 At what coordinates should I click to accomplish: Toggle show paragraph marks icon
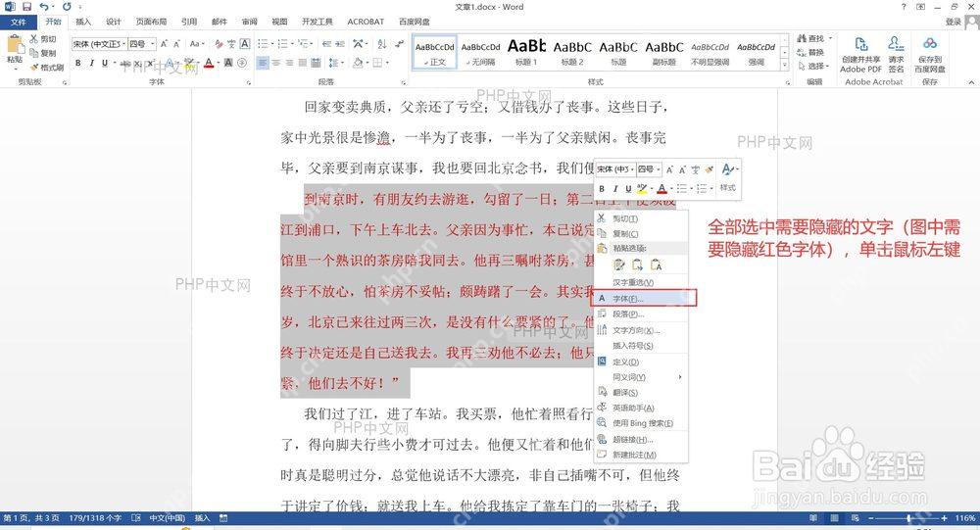(400, 44)
